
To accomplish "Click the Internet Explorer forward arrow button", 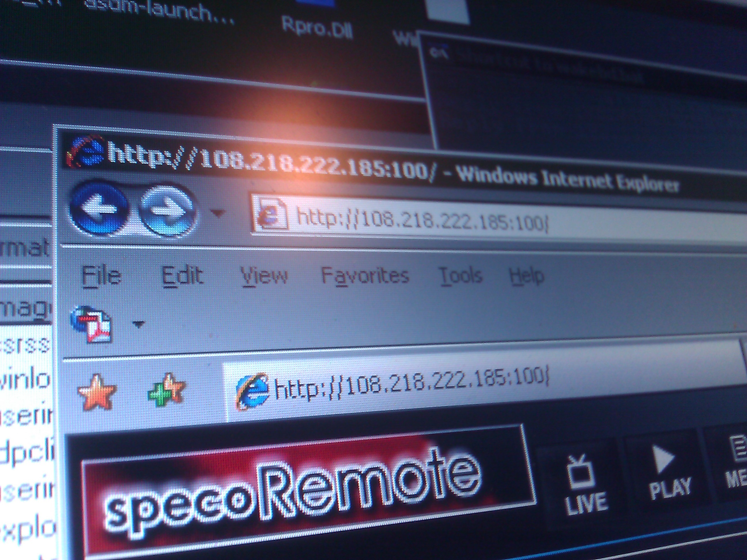I will pos(167,210).
